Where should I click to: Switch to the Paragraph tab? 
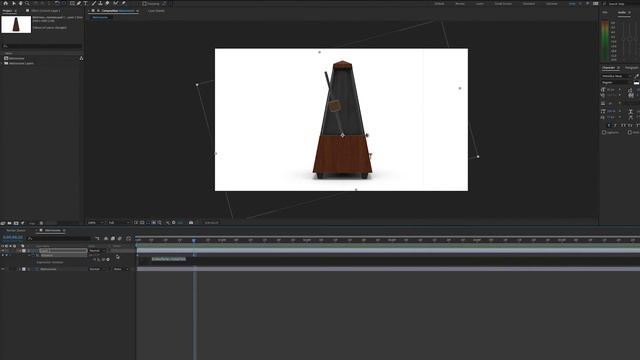click(632, 67)
